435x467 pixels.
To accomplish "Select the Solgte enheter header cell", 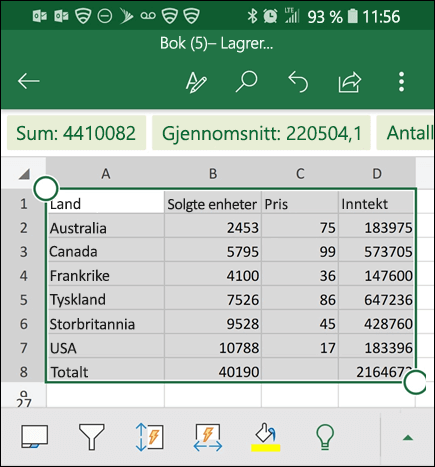I will [x=213, y=203].
